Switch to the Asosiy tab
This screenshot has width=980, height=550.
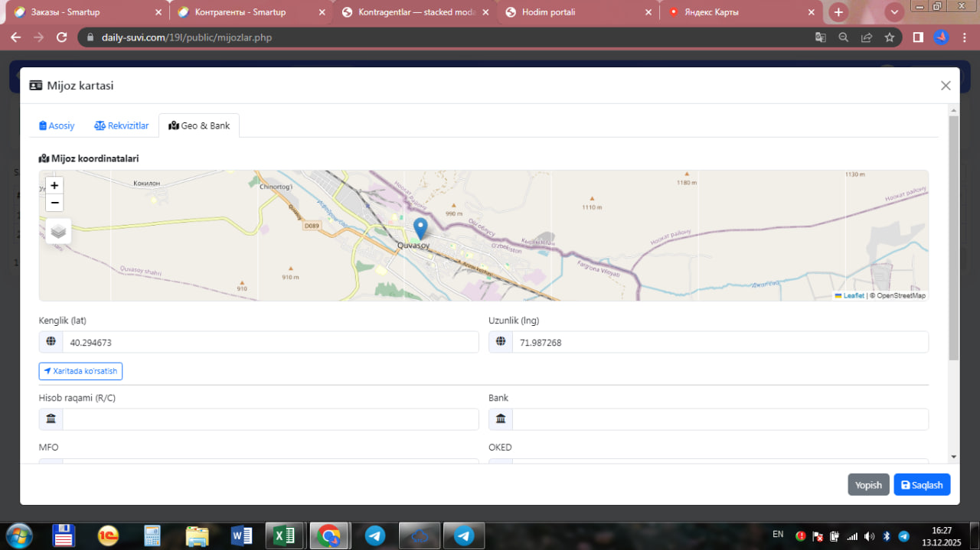point(57,125)
